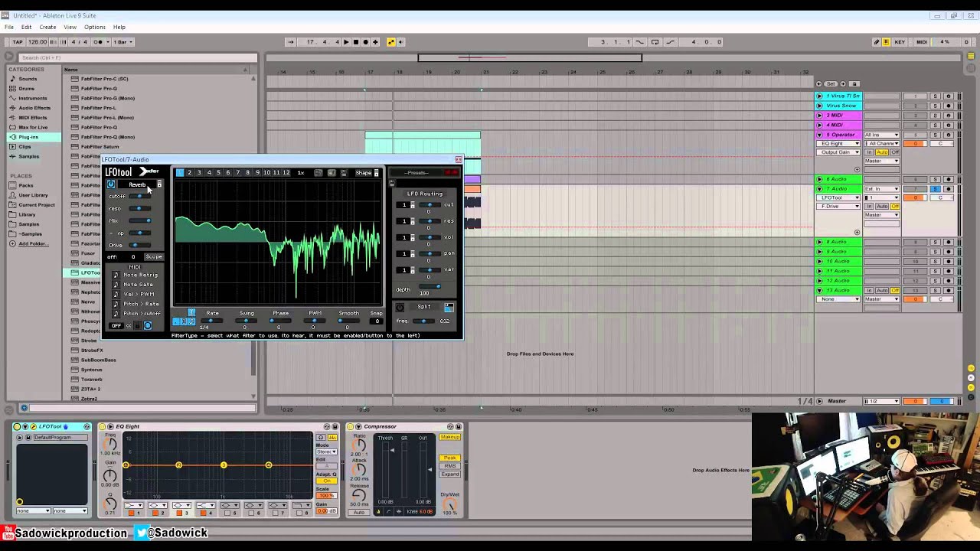The height and width of the screenshot is (551, 980).
Task: Click the save disk icon in LFOTool
Action: tap(344, 173)
